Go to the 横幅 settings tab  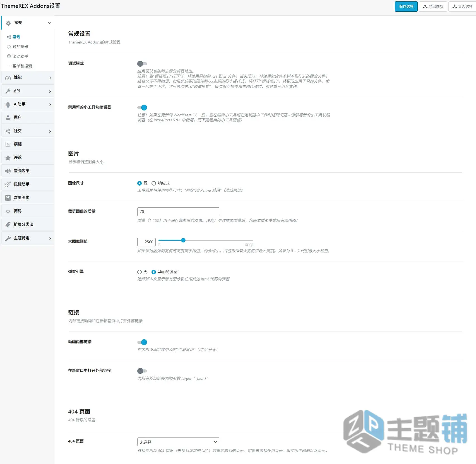coord(28,144)
